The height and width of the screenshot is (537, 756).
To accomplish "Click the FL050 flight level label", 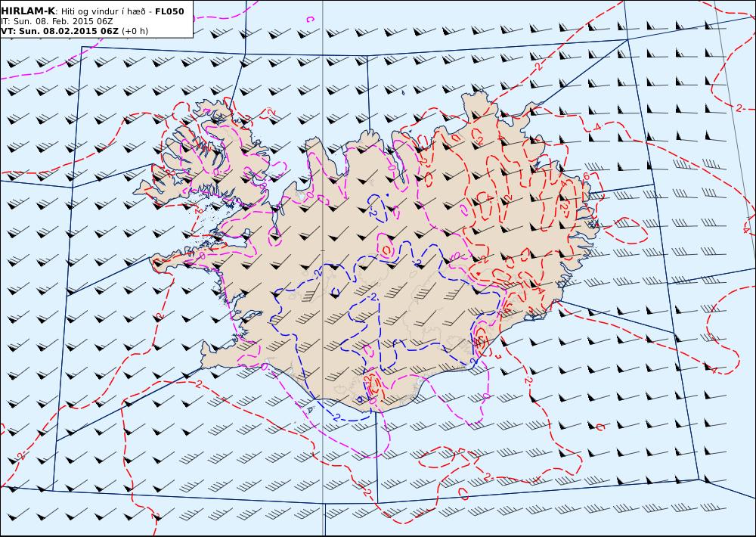I will click(x=169, y=11).
